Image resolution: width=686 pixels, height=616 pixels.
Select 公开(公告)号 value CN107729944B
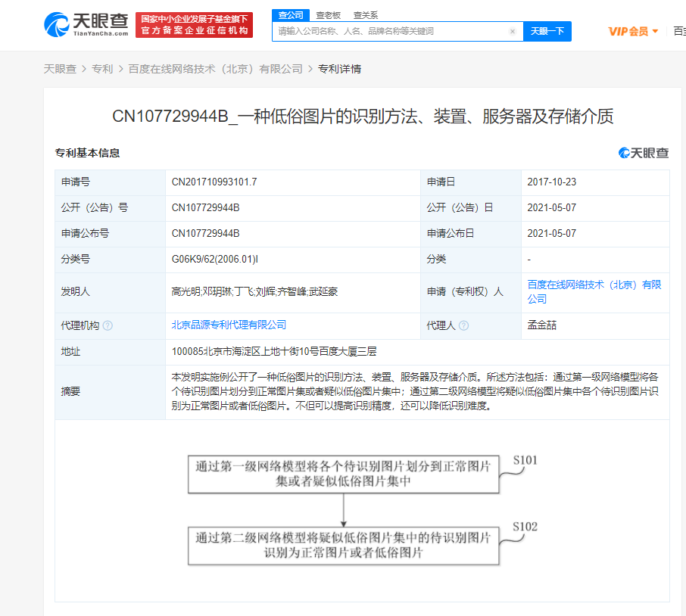tap(206, 207)
